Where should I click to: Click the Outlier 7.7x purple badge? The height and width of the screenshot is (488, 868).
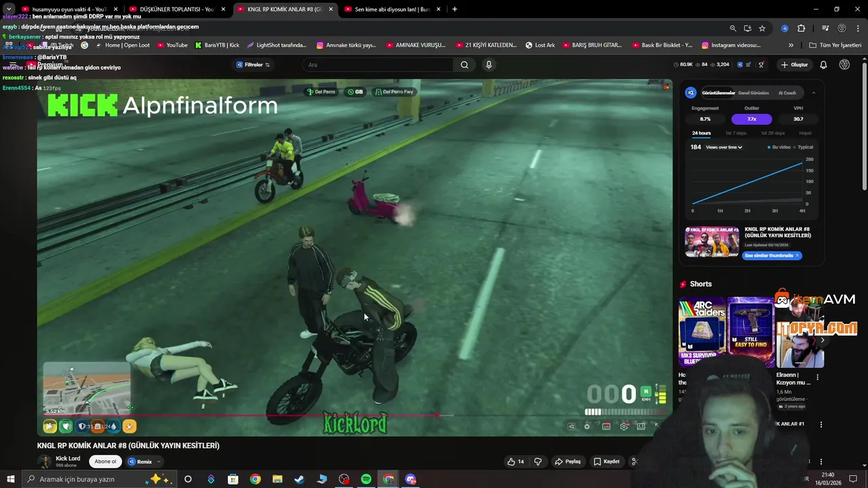click(x=751, y=119)
